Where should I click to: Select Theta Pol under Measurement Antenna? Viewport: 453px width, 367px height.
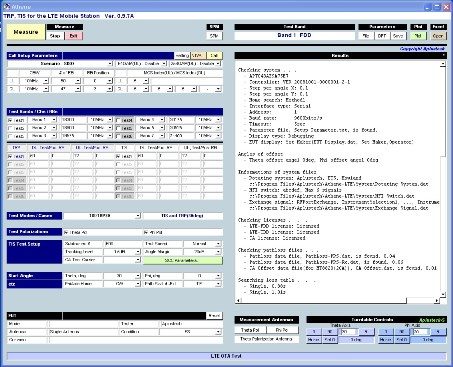click(250, 330)
